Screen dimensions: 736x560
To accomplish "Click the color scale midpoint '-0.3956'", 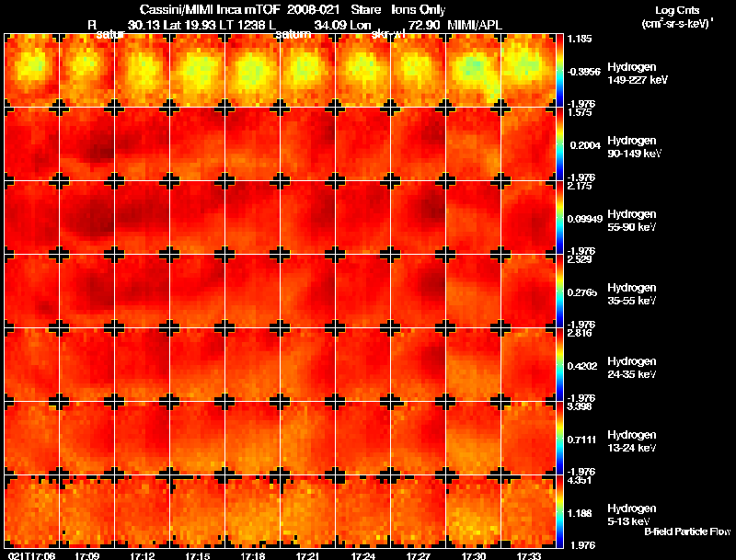I will 583,72.
